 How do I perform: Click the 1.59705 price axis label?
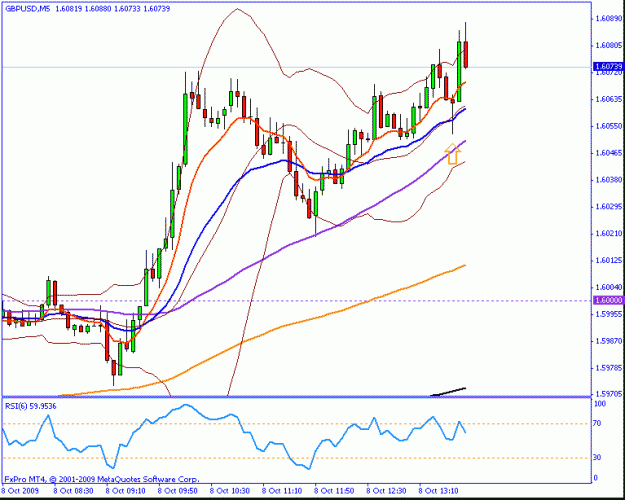[x=608, y=394]
